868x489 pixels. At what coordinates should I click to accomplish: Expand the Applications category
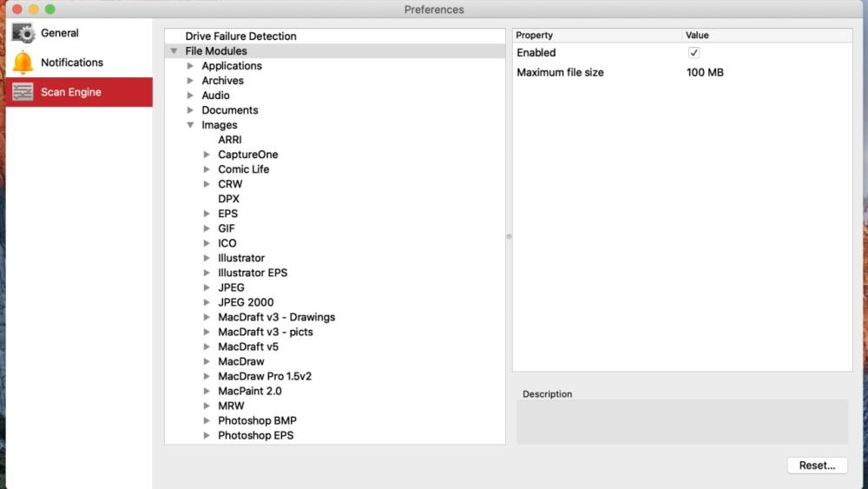190,66
